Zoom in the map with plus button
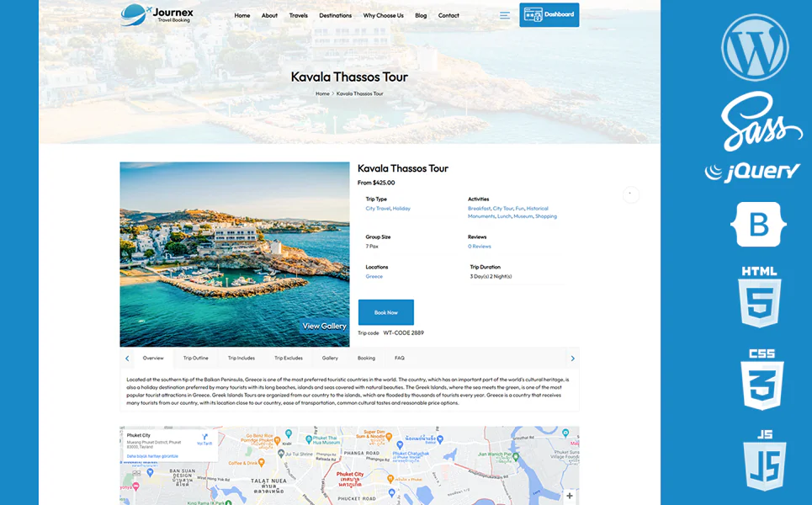This screenshot has width=812, height=505. click(x=569, y=496)
